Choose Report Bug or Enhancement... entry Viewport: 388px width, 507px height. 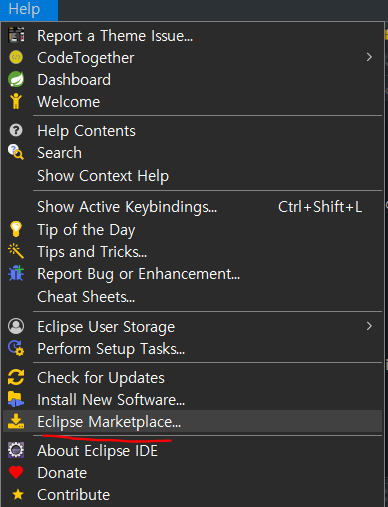click(x=192, y=273)
